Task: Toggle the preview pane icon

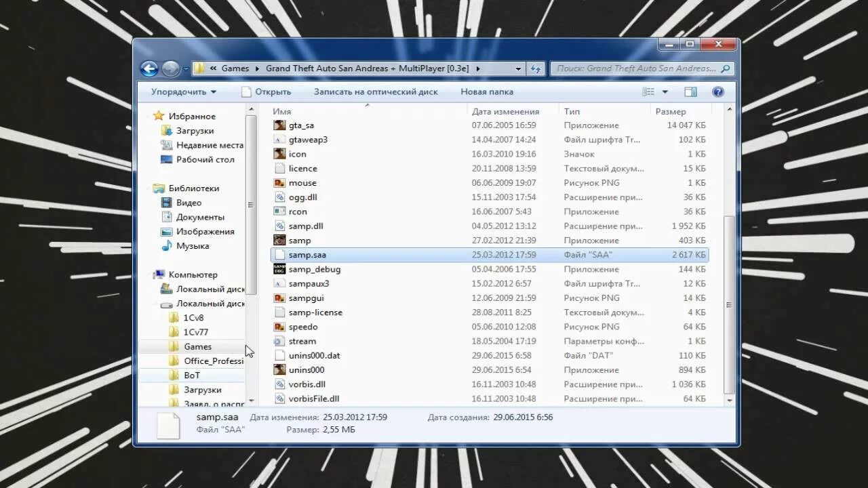Action: point(690,91)
